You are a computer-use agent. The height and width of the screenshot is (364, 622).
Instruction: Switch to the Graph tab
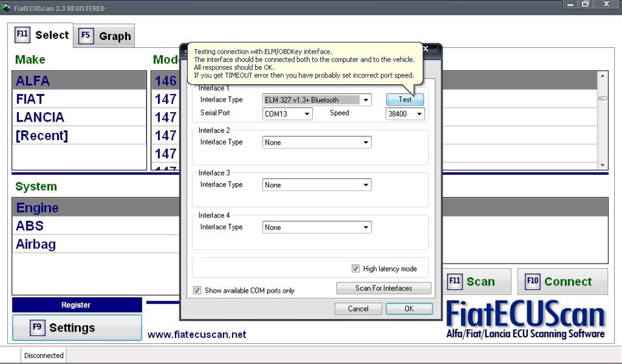[105, 36]
